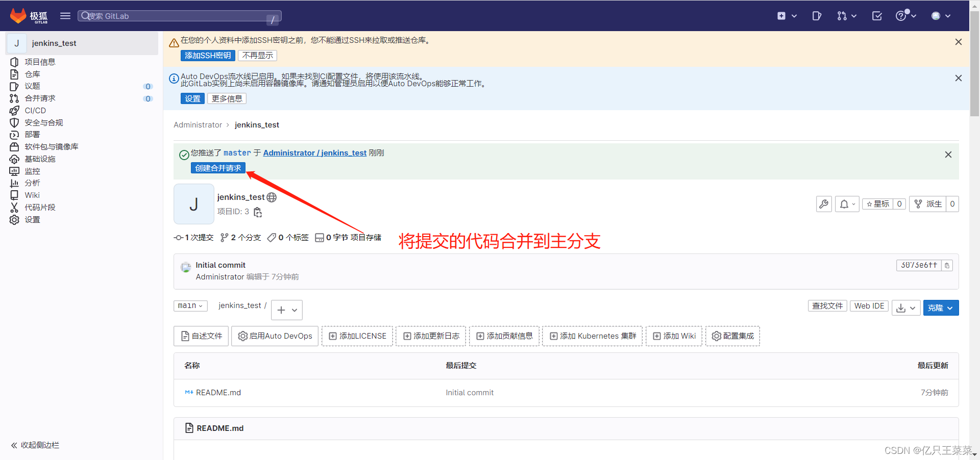Open 安全与合规 in the sidebar
Image resolution: width=980 pixels, height=460 pixels.
click(44, 123)
